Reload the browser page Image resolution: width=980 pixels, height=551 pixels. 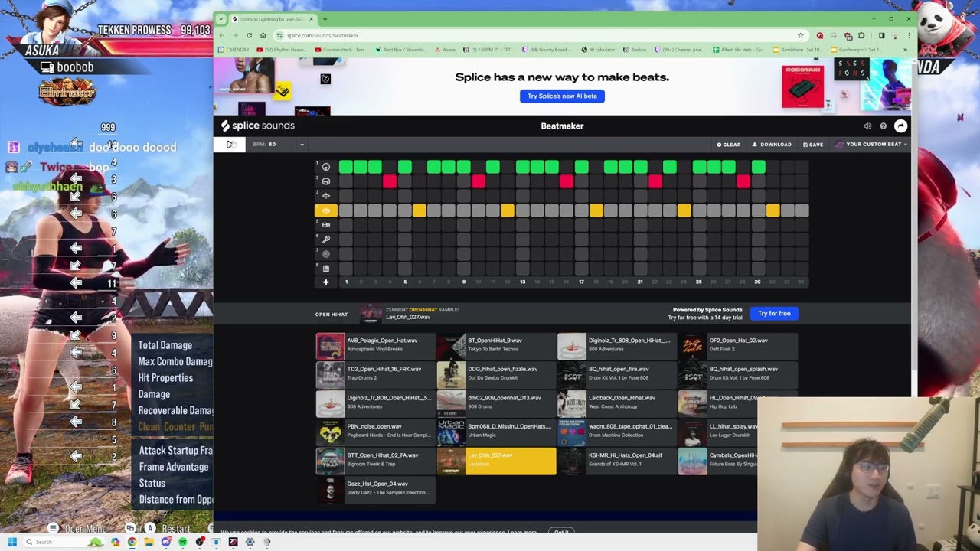tap(249, 35)
